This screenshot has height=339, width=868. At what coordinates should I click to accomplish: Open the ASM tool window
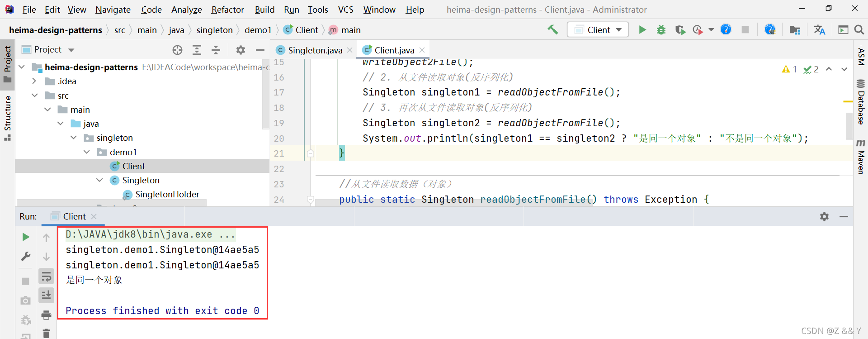pyautogui.click(x=861, y=57)
